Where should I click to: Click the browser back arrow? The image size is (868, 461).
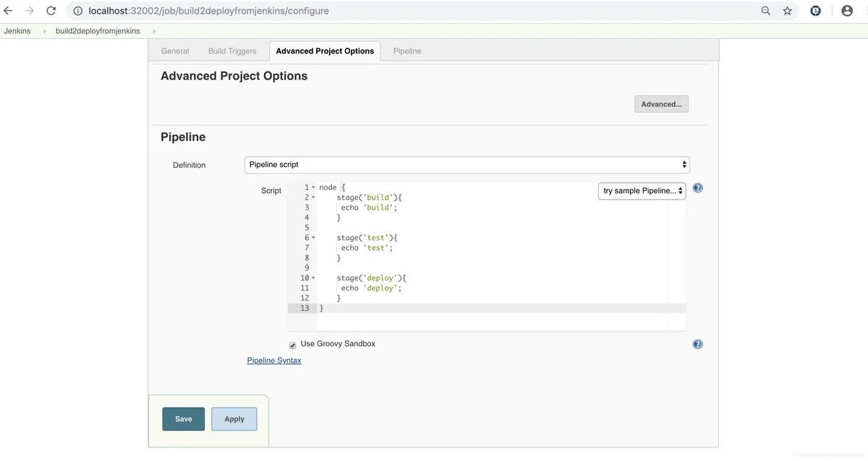tap(9, 11)
